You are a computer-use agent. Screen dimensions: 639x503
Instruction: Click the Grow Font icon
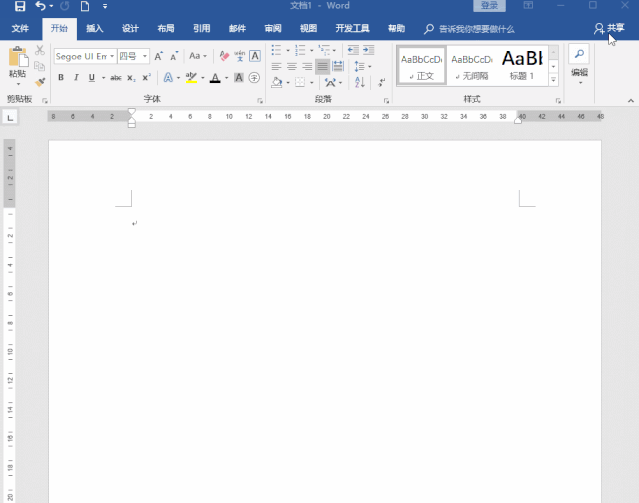(159, 56)
